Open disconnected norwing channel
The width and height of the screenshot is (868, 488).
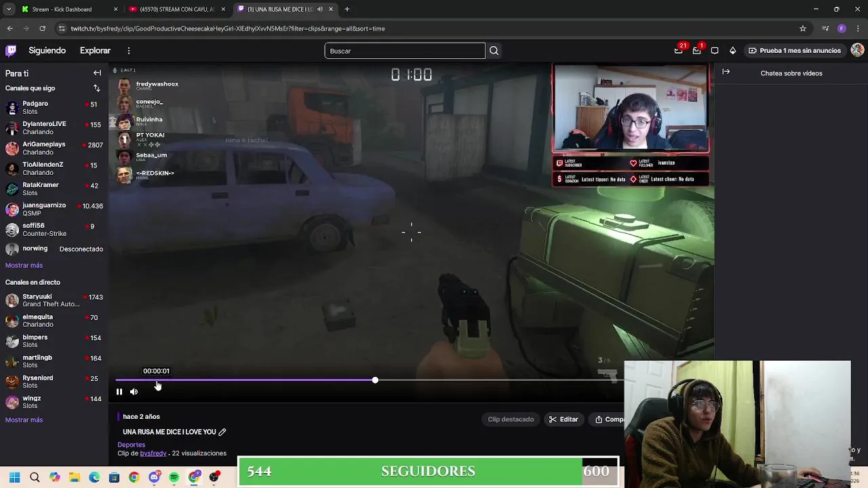[x=54, y=249]
